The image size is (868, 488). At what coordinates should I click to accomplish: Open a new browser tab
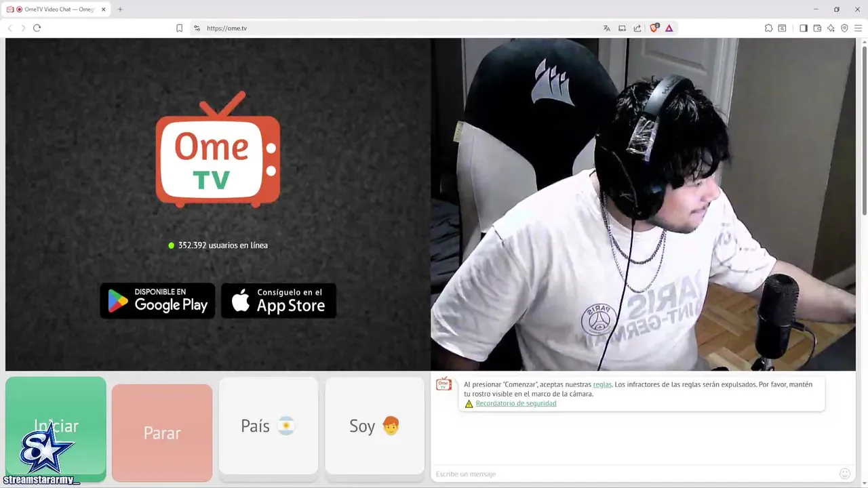(120, 9)
